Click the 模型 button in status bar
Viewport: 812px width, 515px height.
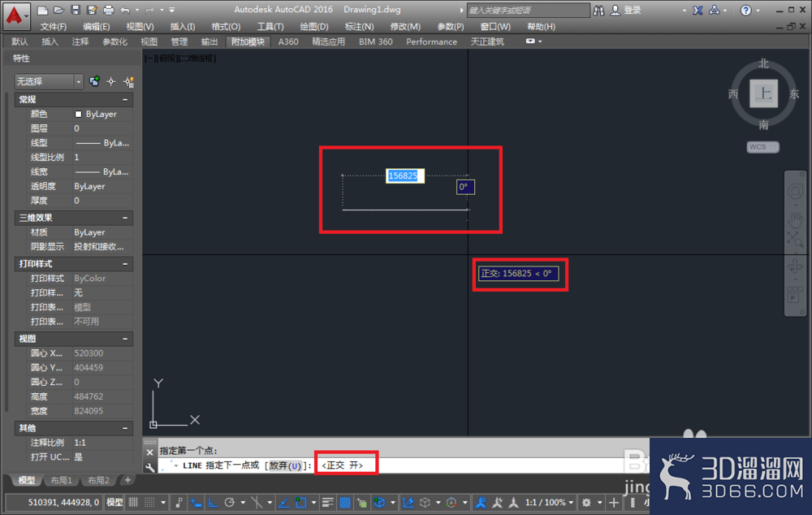pyautogui.click(x=114, y=502)
